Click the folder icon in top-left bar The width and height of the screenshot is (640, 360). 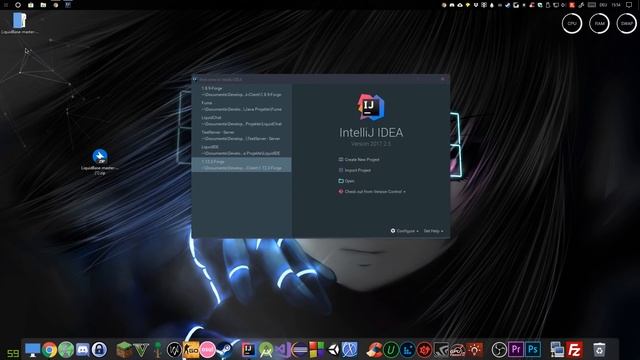coord(43,5)
